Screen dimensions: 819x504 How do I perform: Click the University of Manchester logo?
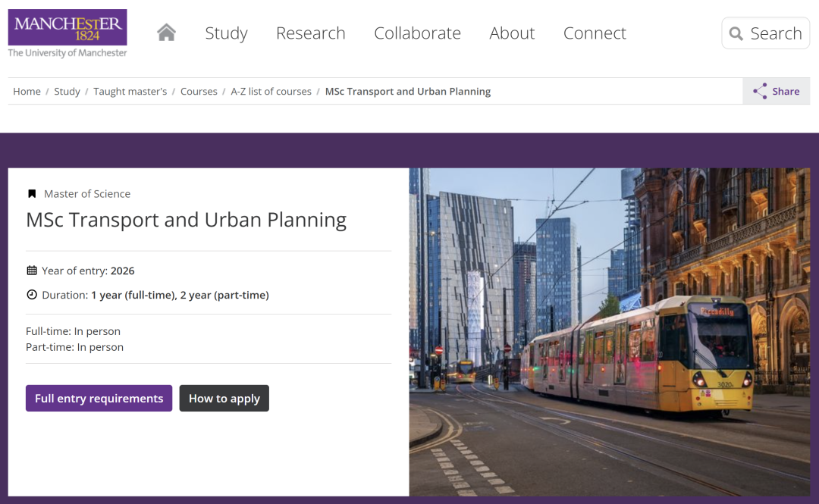(67, 33)
